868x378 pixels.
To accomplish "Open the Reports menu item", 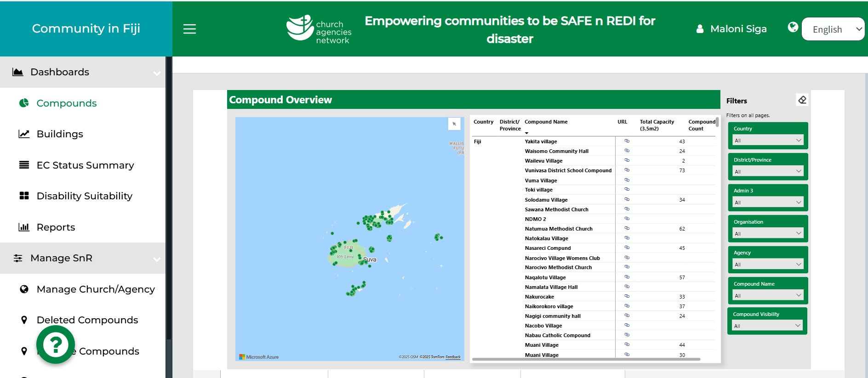I will (56, 227).
